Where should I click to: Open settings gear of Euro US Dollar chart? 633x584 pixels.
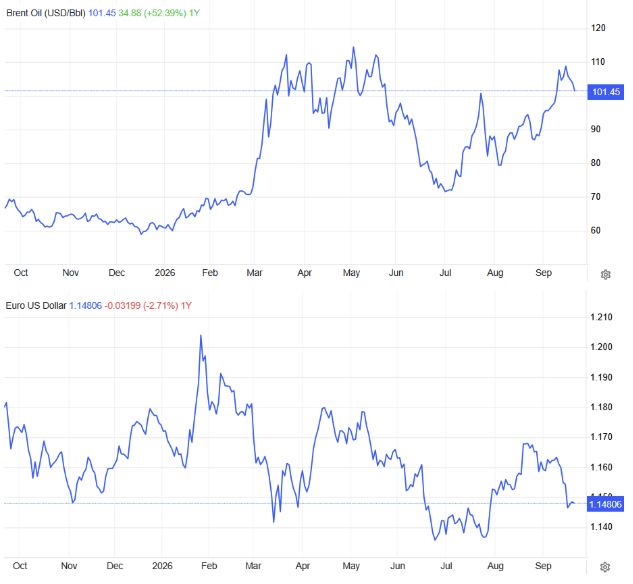click(605, 567)
